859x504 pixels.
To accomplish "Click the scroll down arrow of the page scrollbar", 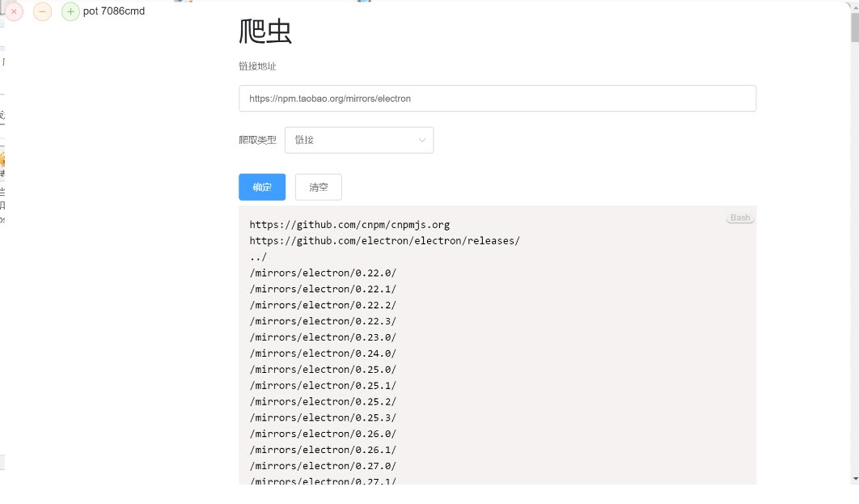I will pos(855,480).
